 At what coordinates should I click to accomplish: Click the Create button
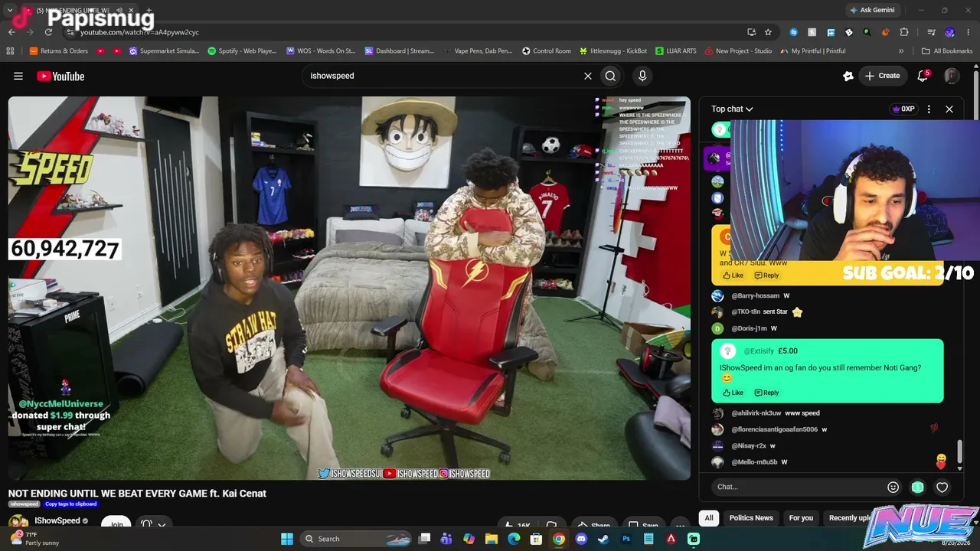pyautogui.click(x=882, y=76)
